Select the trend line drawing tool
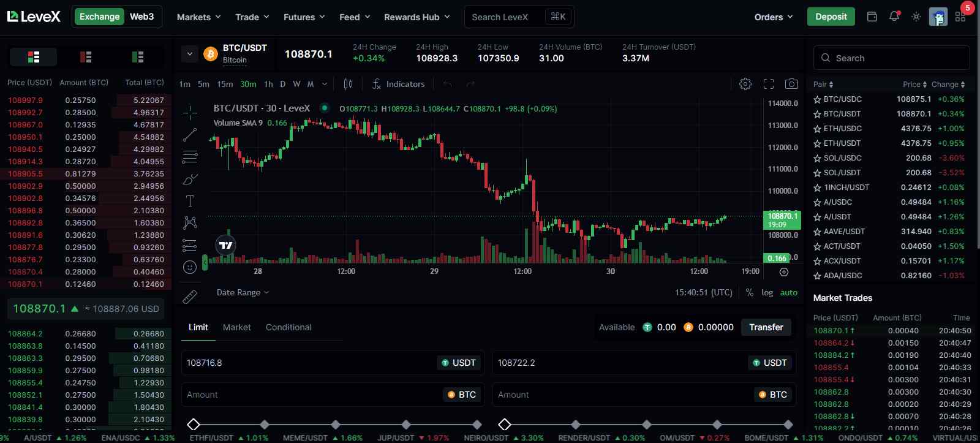 [190, 135]
